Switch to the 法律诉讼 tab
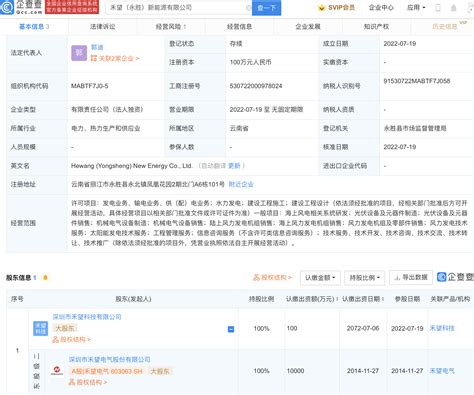The image size is (474, 395). (x=103, y=27)
